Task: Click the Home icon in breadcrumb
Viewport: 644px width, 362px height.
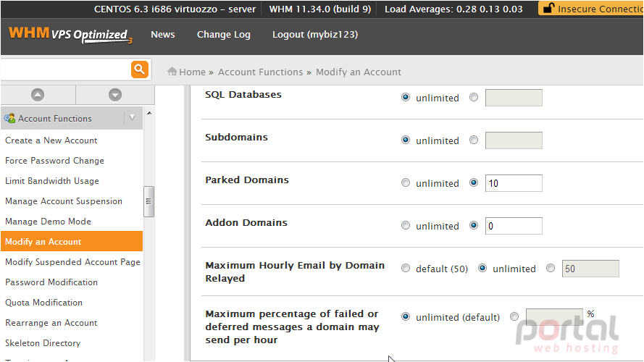Action: click(x=172, y=72)
